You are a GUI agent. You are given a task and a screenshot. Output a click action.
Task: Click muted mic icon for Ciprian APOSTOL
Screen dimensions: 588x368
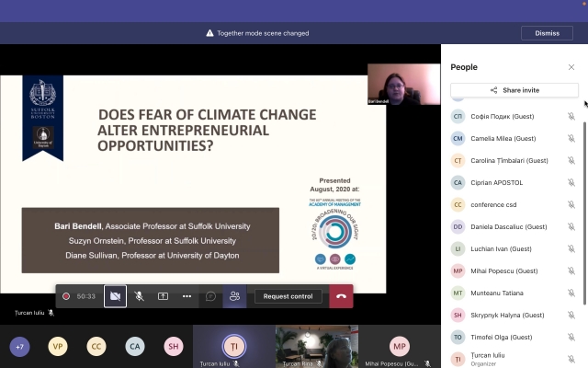coord(571,182)
